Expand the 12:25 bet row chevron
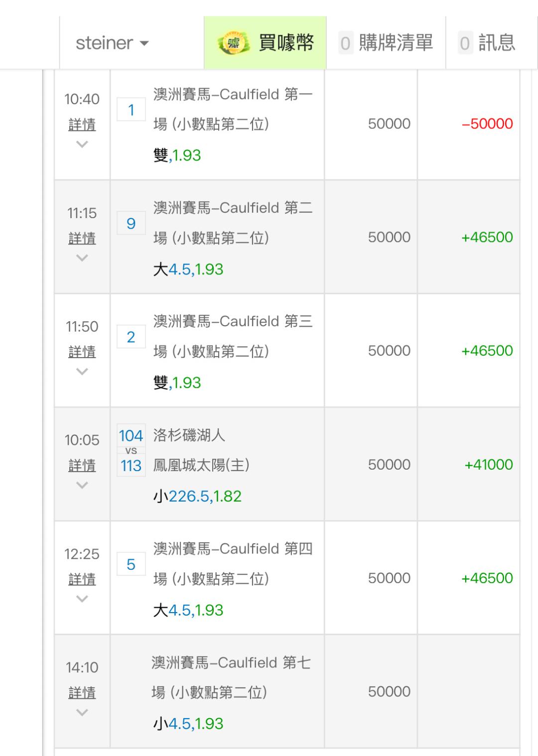Viewport: 538px width, 756px height. pyautogui.click(x=82, y=599)
